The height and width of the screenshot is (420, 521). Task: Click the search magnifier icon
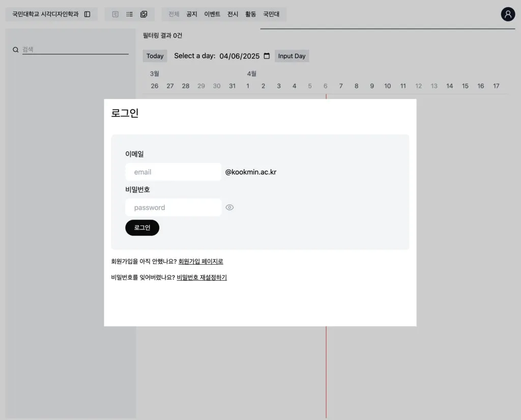(16, 50)
